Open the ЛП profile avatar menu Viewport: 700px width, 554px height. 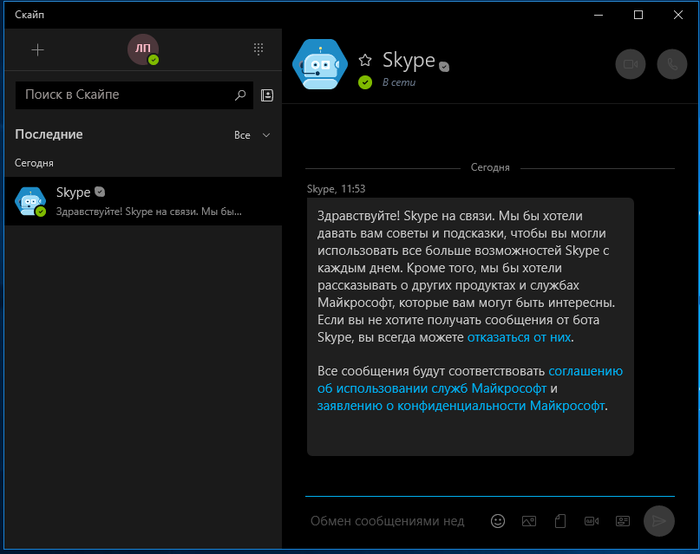point(142,49)
